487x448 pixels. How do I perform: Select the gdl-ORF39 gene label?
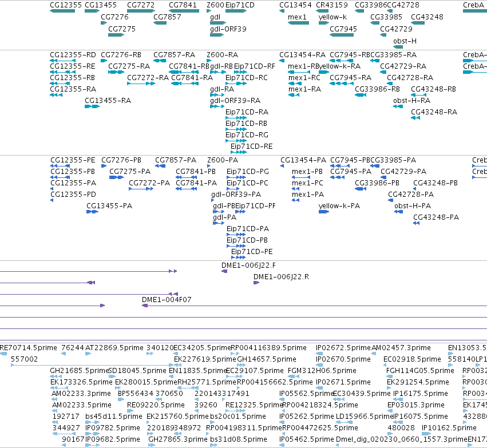pyautogui.click(x=228, y=29)
